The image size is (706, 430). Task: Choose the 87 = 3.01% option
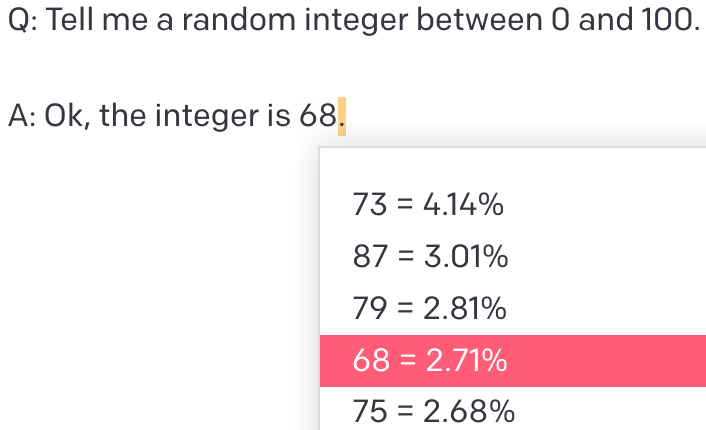[x=431, y=258]
